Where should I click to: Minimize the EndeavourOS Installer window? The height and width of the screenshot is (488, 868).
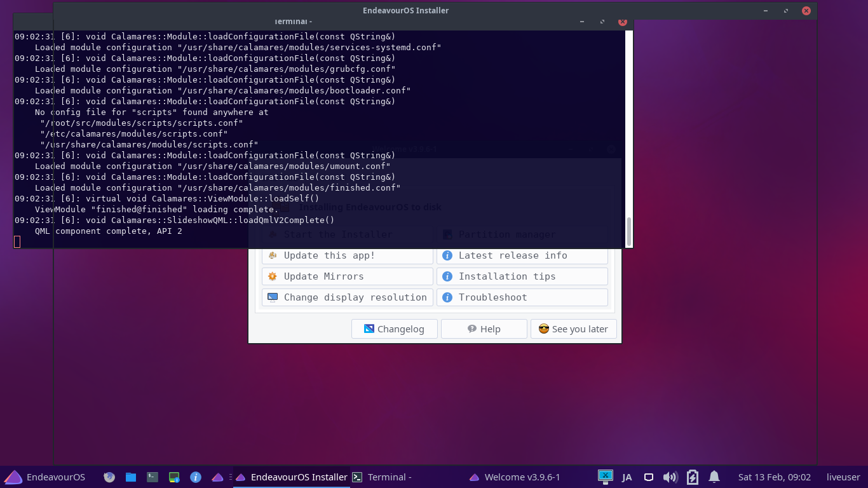pos(766,11)
